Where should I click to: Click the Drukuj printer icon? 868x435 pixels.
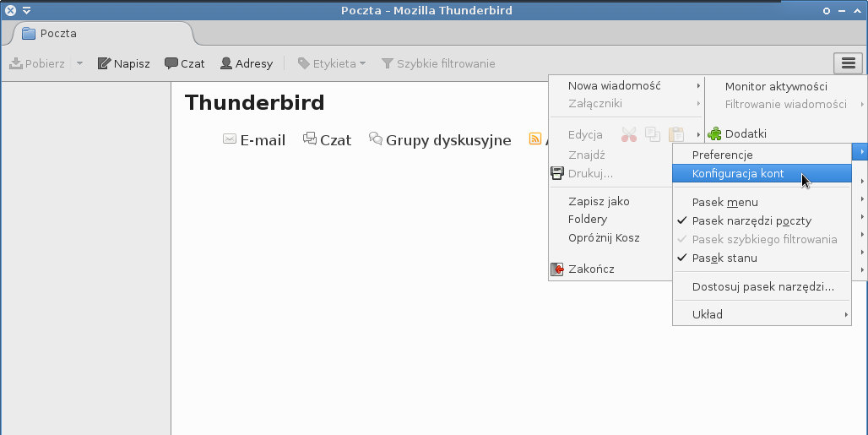pyautogui.click(x=557, y=173)
